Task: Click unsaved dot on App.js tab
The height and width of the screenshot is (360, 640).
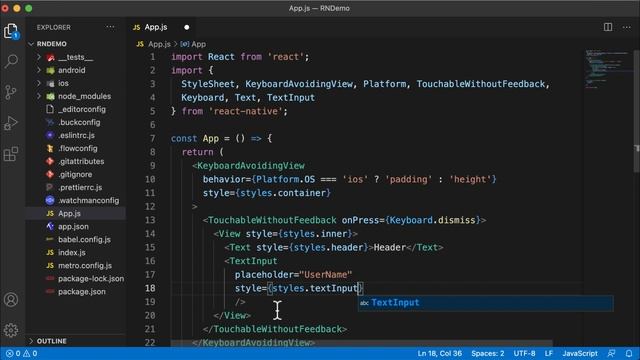Action: [187, 27]
